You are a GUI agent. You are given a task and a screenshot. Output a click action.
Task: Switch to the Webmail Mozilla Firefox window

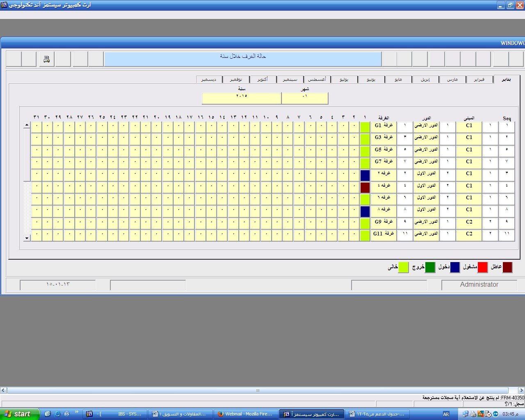click(x=245, y=414)
